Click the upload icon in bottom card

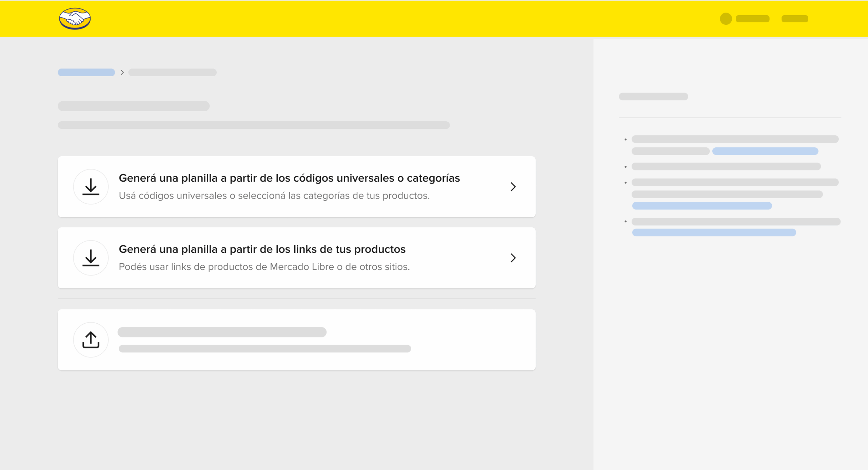click(x=91, y=340)
